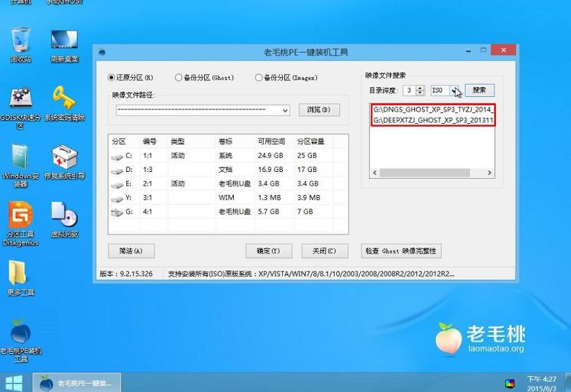This screenshot has width=571, height=392.
Task: Click right arrow of results scrollbar
Action: (489, 173)
